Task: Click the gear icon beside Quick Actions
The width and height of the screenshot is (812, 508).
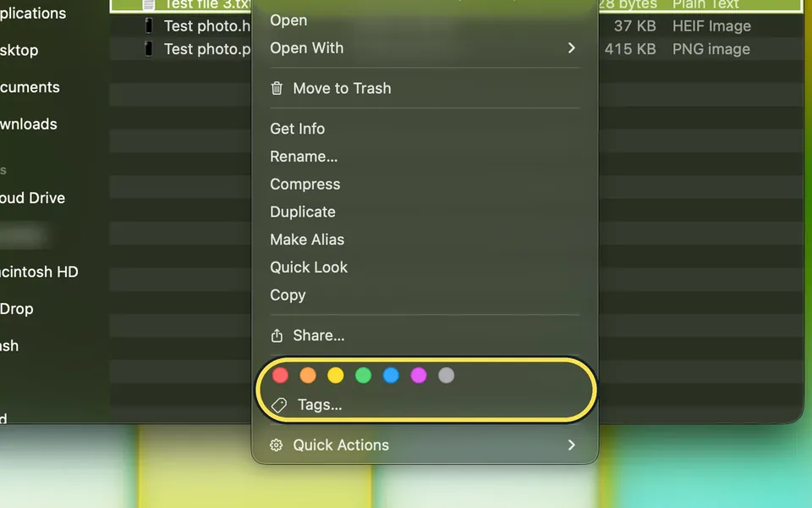Action: tap(277, 444)
